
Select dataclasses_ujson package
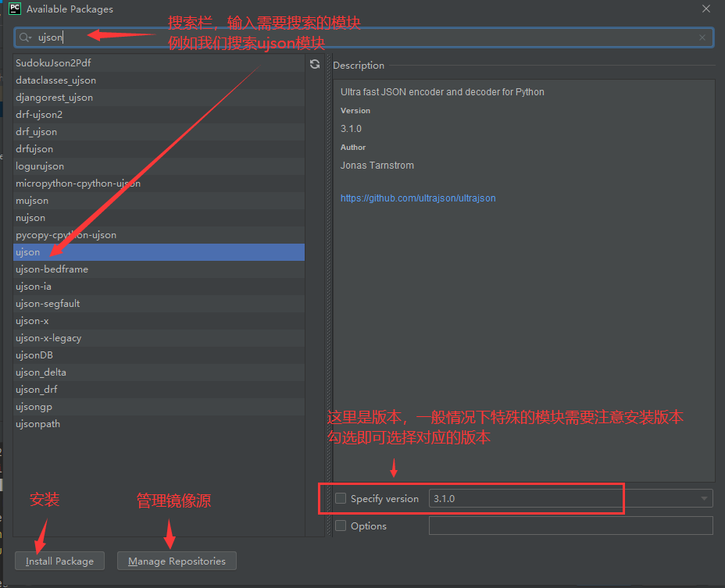(x=159, y=80)
